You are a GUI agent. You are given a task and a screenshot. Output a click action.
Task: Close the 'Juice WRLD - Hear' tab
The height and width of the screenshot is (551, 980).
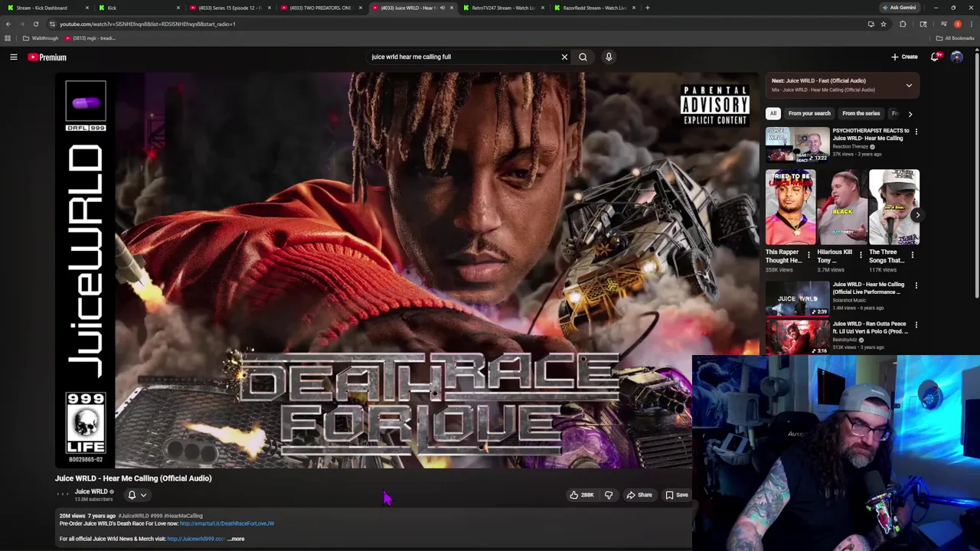coord(451,8)
